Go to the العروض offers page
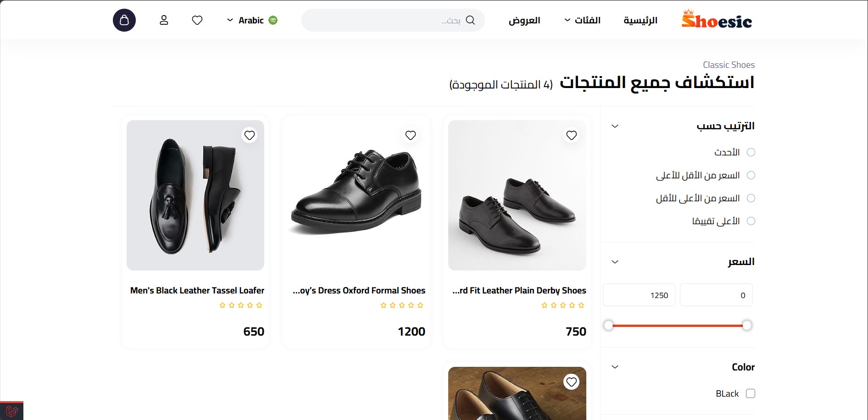The height and width of the screenshot is (420, 868). [x=524, y=20]
